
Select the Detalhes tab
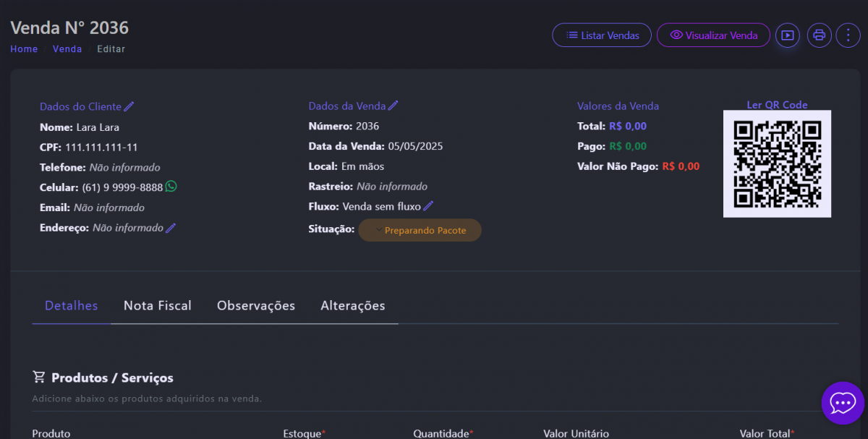[x=71, y=305]
